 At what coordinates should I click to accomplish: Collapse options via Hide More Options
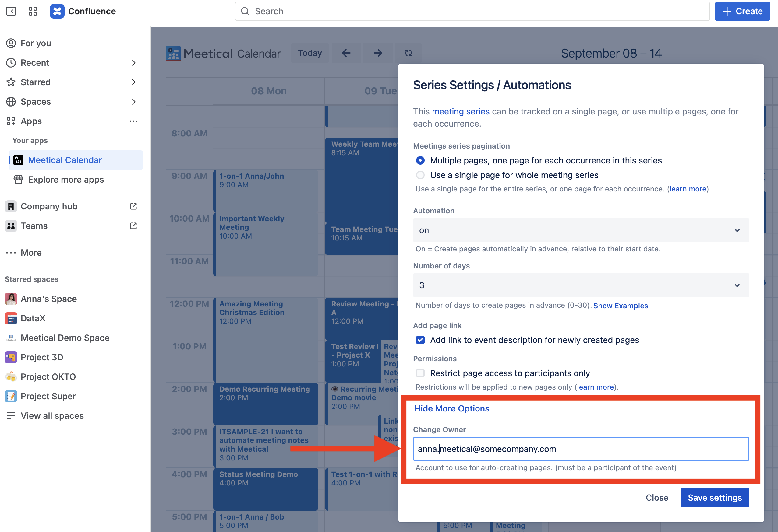(x=452, y=409)
